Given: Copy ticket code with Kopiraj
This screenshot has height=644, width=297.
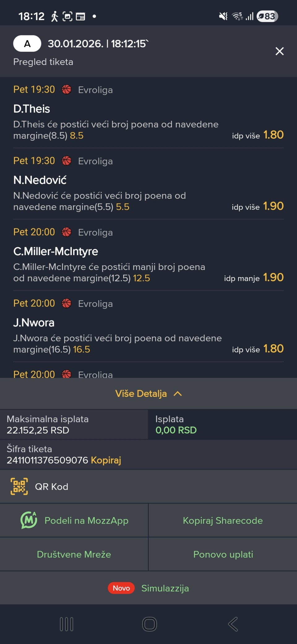Looking at the screenshot, I should click(106, 460).
